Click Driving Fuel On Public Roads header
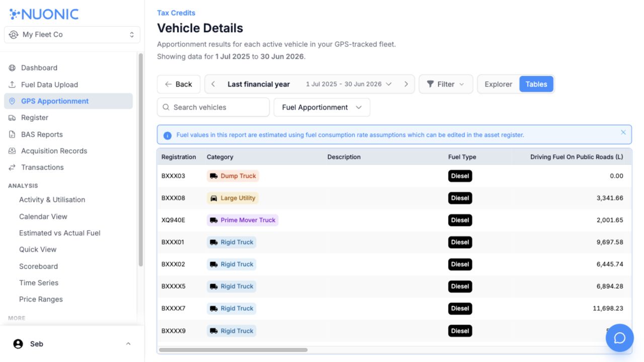Image resolution: width=644 pixels, height=362 pixels. [577, 157]
